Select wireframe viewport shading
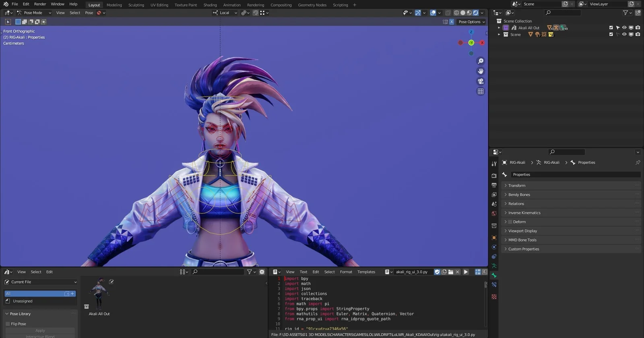The image size is (644, 338). click(456, 13)
